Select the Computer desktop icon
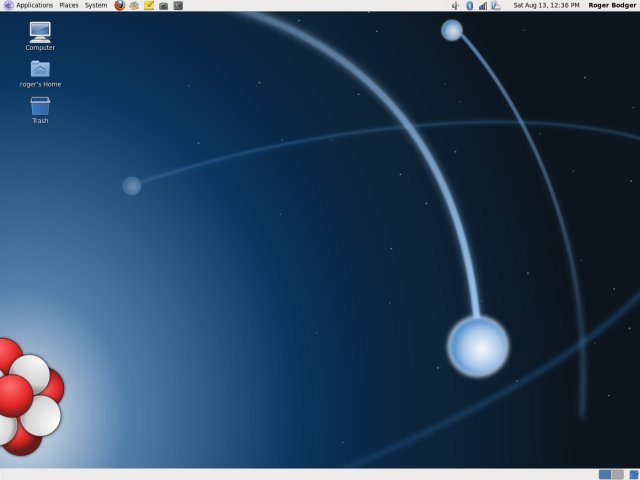The height and width of the screenshot is (480, 640). pyautogui.click(x=40, y=36)
